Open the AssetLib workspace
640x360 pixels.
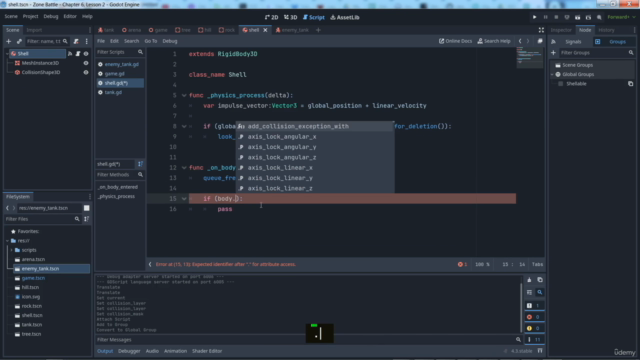[345, 17]
